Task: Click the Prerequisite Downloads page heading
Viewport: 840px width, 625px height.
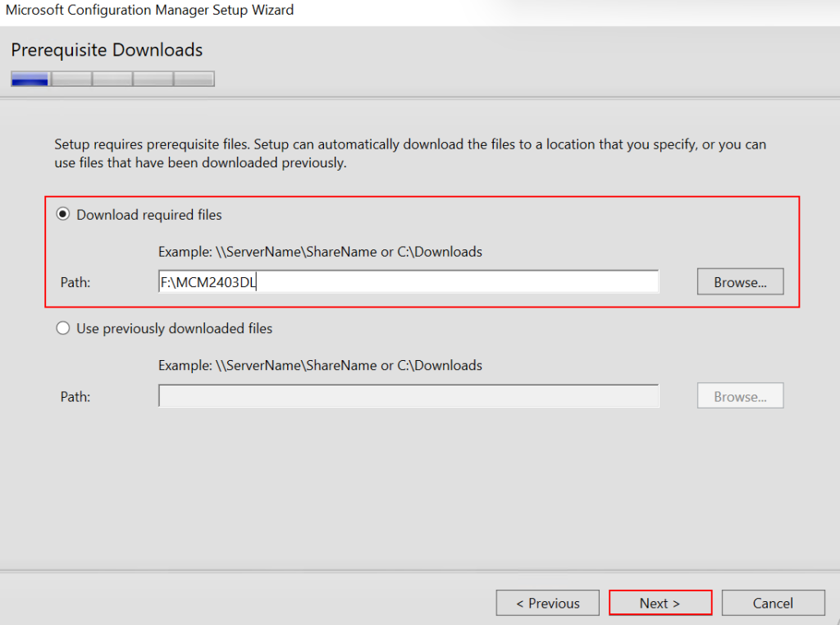Action: pos(107,50)
